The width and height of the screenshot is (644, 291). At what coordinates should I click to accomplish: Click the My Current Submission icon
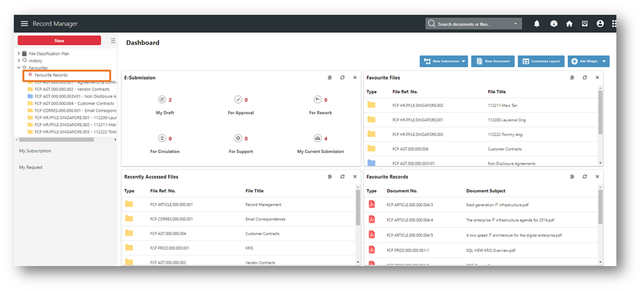coord(318,138)
